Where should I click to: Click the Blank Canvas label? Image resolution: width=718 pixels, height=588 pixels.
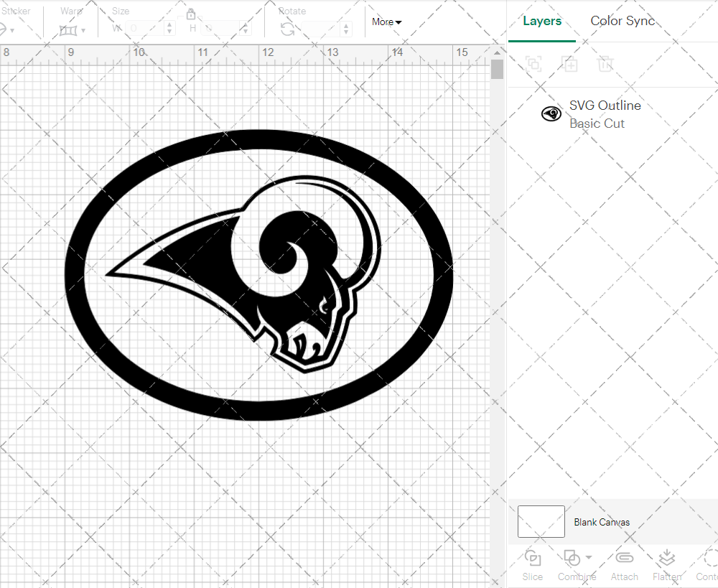point(602,522)
